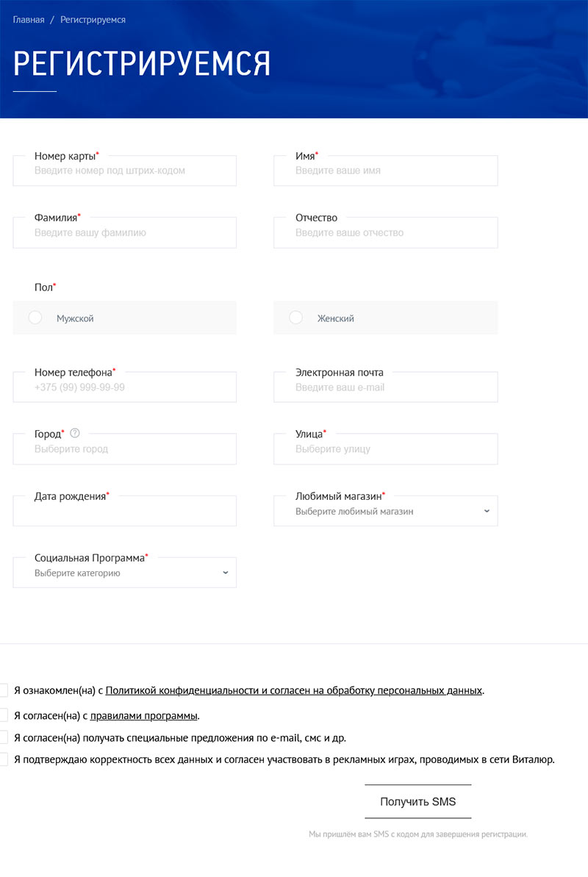The image size is (588, 877).
Task: Check the privacy policy consent checkbox
Action: click(x=3, y=690)
